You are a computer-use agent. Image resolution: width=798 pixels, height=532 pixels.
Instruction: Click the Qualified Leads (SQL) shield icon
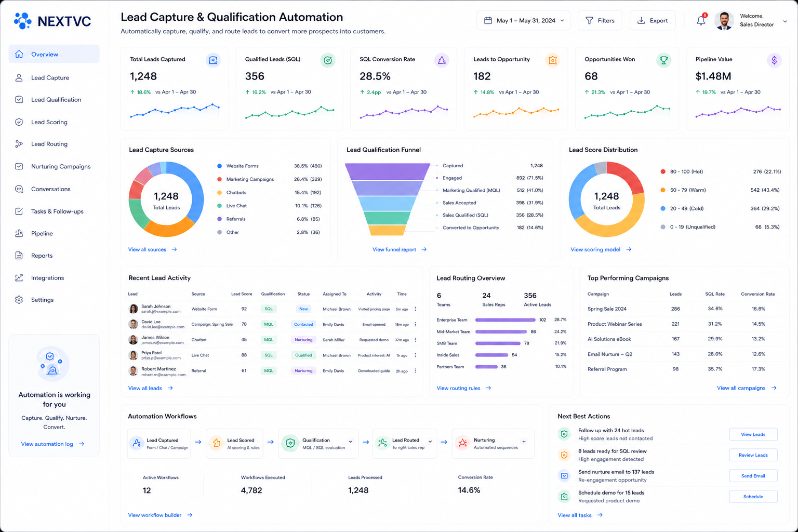pyautogui.click(x=328, y=60)
